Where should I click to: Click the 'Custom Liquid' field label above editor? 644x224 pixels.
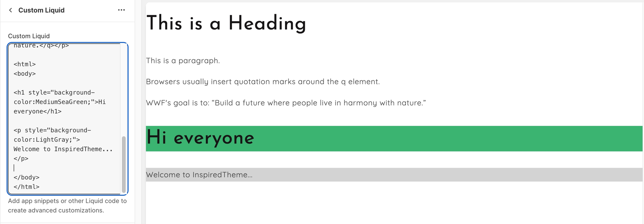29,36
